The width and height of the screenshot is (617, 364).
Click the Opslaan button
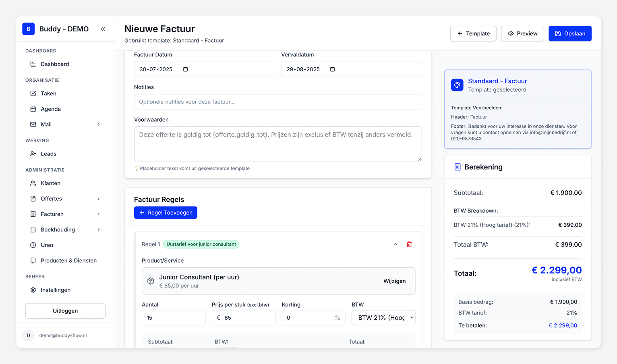[x=570, y=33]
